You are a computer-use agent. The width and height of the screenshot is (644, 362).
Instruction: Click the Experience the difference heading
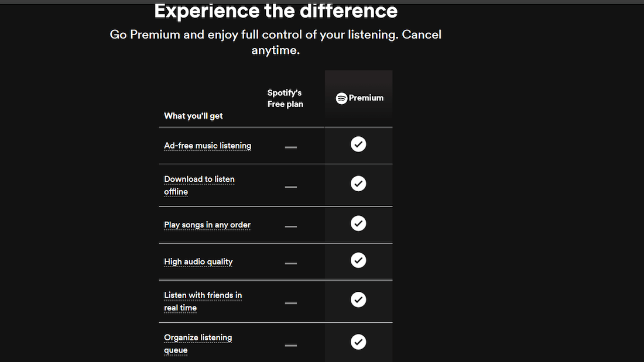click(x=276, y=11)
